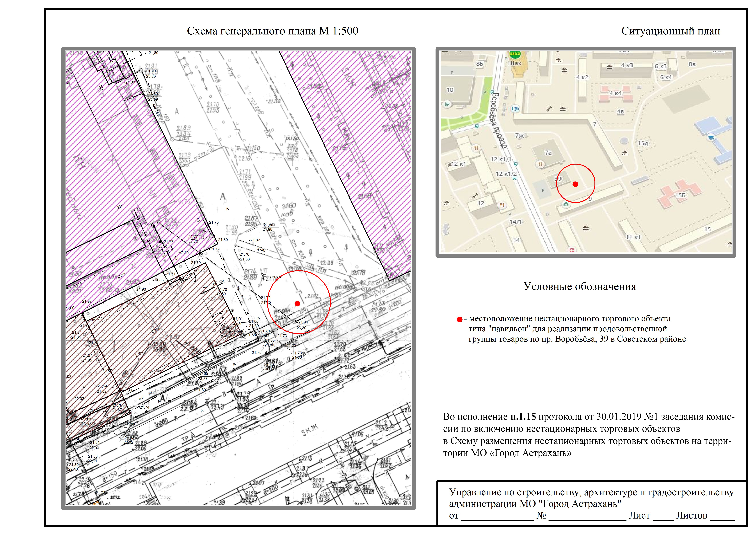Screen dimensions: 756x535
Task: Click the red legend dot under Условные обозначения
Action: point(459,320)
